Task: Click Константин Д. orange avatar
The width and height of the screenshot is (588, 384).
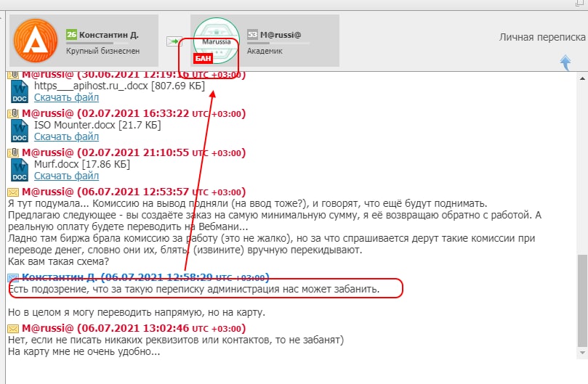Action: (36, 41)
